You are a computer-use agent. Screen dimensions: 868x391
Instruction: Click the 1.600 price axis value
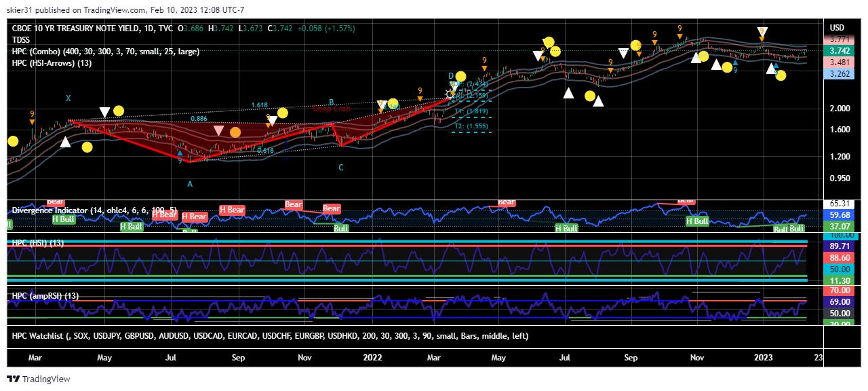pyautogui.click(x=840, y=130)
